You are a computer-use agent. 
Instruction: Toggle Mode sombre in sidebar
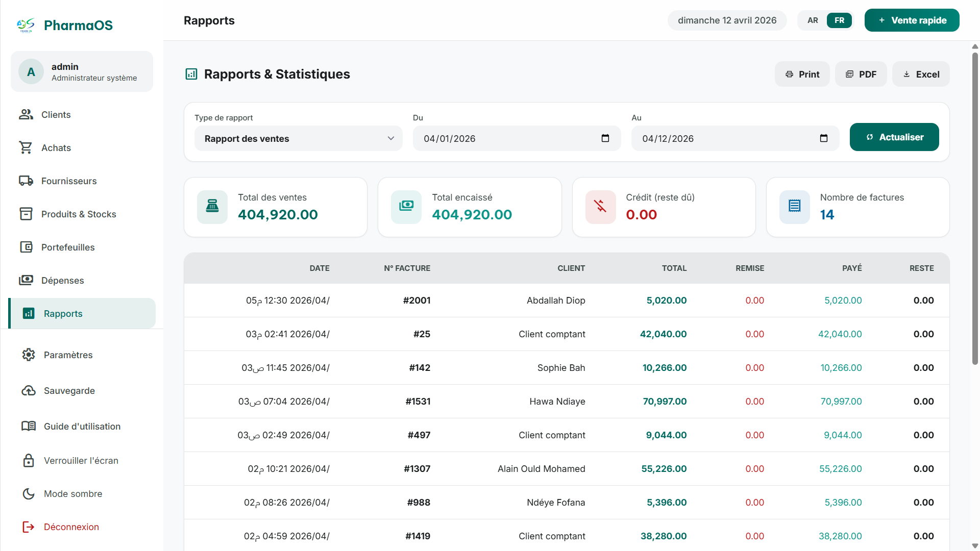pos(72,493)
